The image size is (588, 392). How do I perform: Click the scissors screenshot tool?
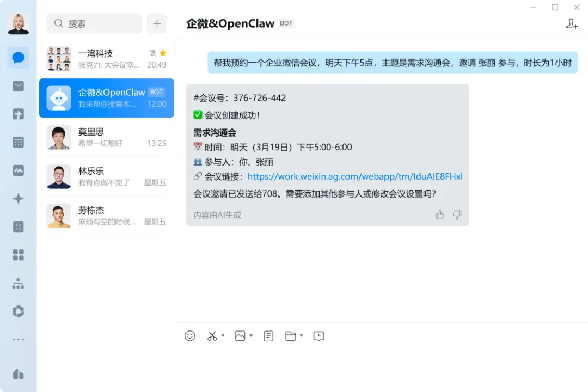[212, 336]
